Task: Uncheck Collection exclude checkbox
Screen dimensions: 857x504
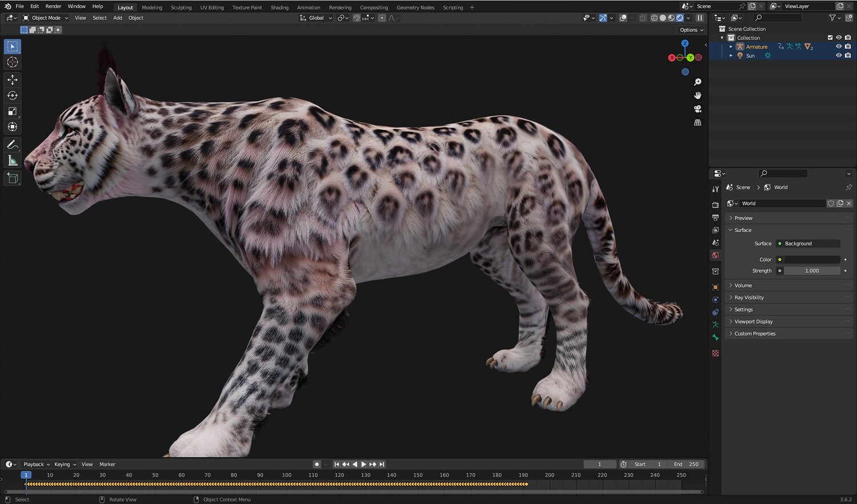Action: [x=830, y=38]
